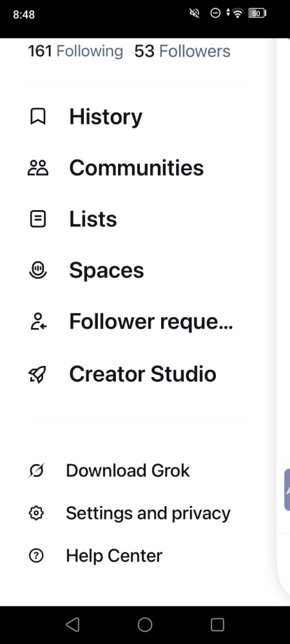
Task: Open the Communities menu item
Action: pyautogui.click(x=137, y=168)
